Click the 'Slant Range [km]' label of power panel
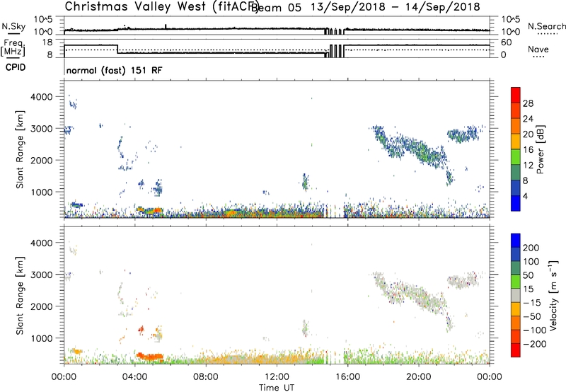 tap(20, 149)
